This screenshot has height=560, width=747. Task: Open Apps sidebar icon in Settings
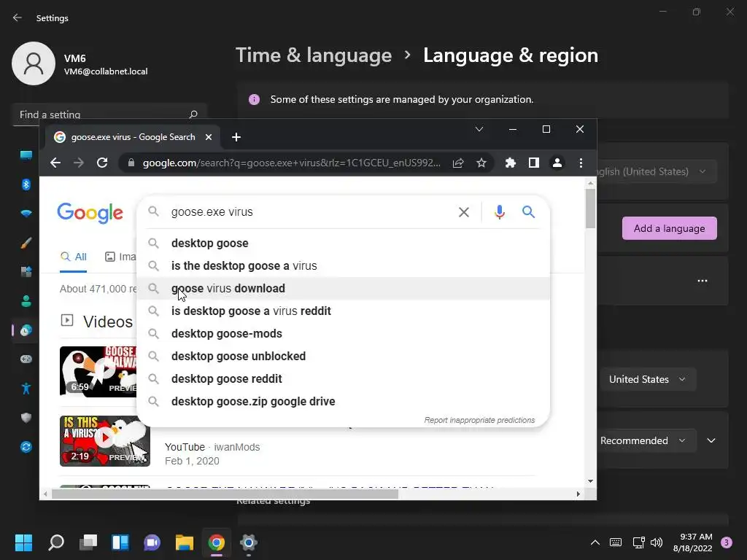coord(26,272)
